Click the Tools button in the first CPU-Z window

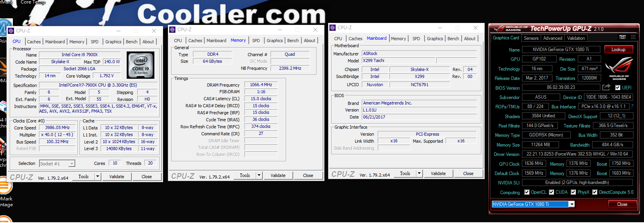point(83,177)
